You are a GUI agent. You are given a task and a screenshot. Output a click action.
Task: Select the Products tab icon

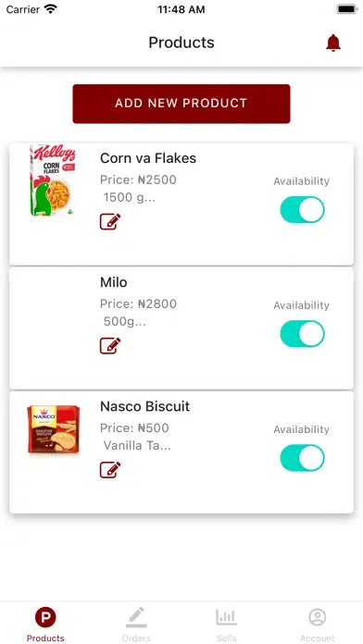[x=45, y=617]
